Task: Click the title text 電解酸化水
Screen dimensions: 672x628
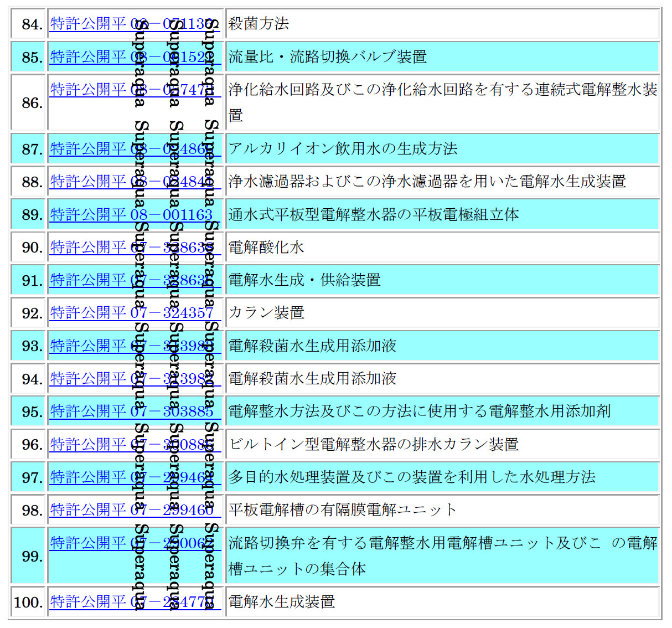Action: click(x=266, y=247)
